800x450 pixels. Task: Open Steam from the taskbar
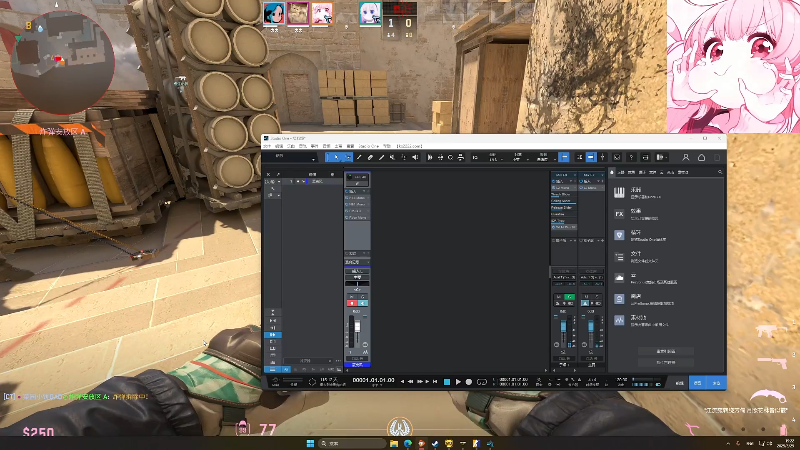pos(435,443)
